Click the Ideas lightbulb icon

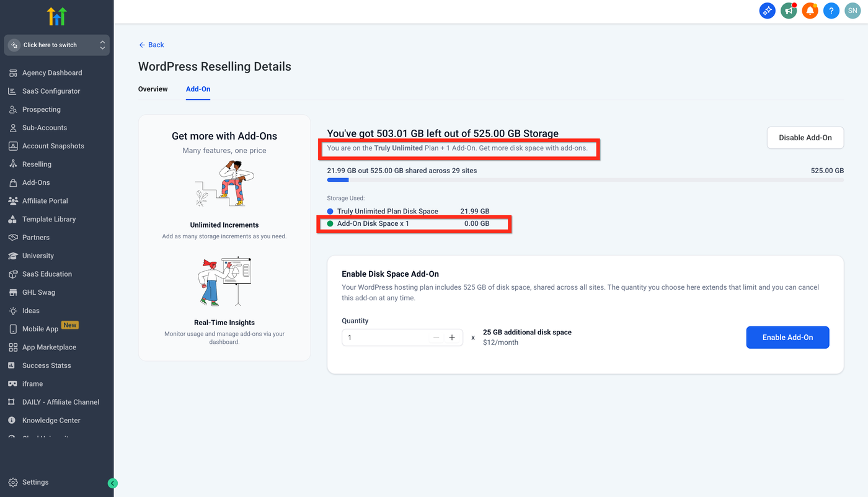(x=13, y=311)
